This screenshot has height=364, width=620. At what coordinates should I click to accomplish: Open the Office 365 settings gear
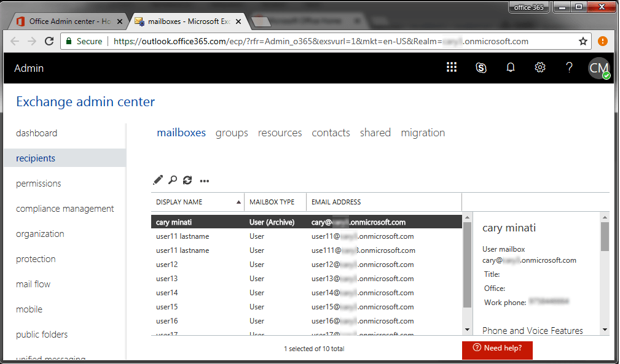click(x=540, y=68)
